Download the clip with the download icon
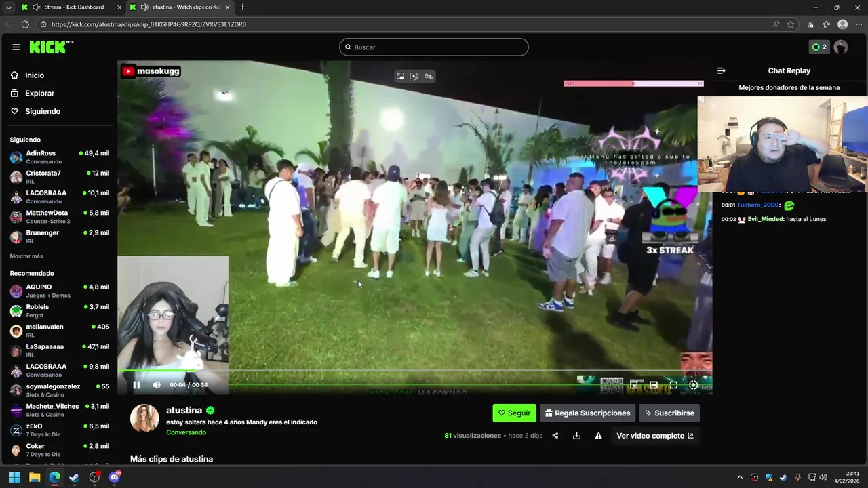 point(576,436)
